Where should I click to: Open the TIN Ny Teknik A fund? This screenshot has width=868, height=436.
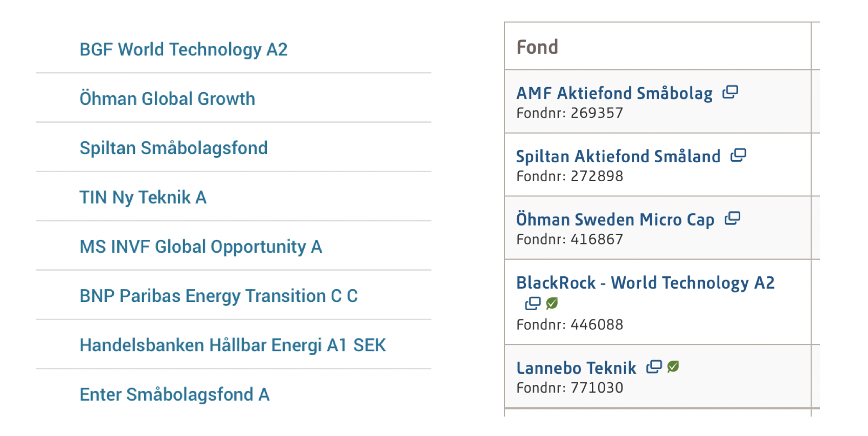click(143, 198)
